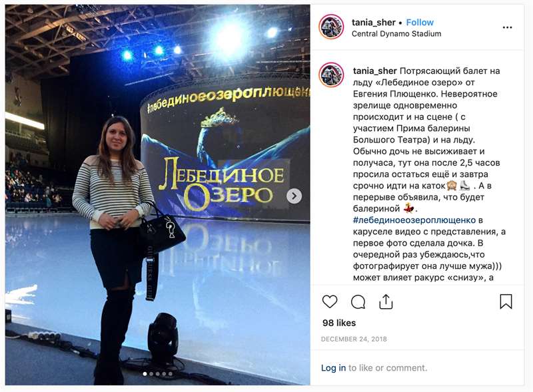Click Log in to comment

pos(334,368)
